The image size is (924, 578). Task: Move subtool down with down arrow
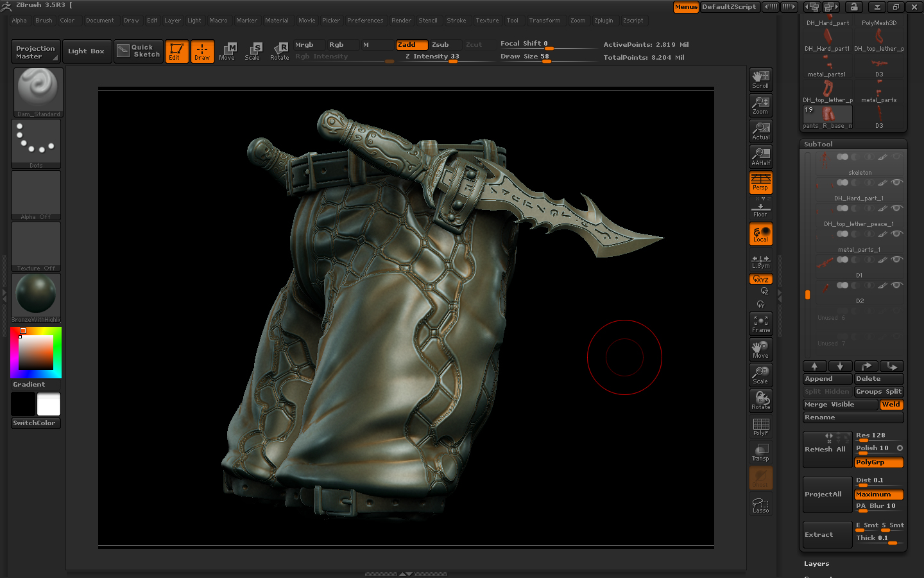click(x=840, y=366)
